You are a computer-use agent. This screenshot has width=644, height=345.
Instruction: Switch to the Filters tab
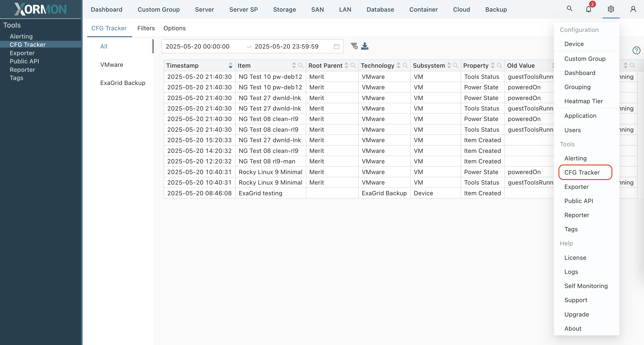pyautogui.click(x=146, y=28)
